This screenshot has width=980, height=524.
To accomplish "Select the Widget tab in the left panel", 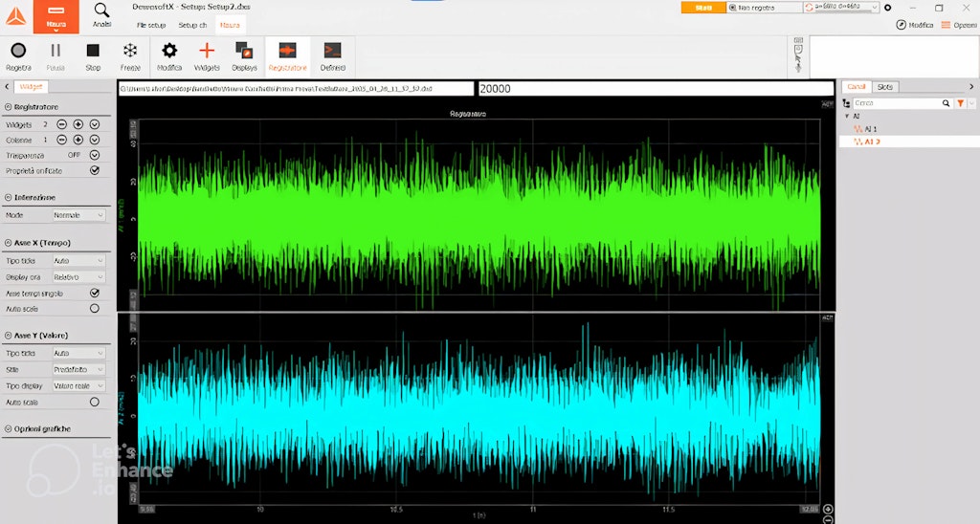I will pyautogui.click(x=31, y=87).
